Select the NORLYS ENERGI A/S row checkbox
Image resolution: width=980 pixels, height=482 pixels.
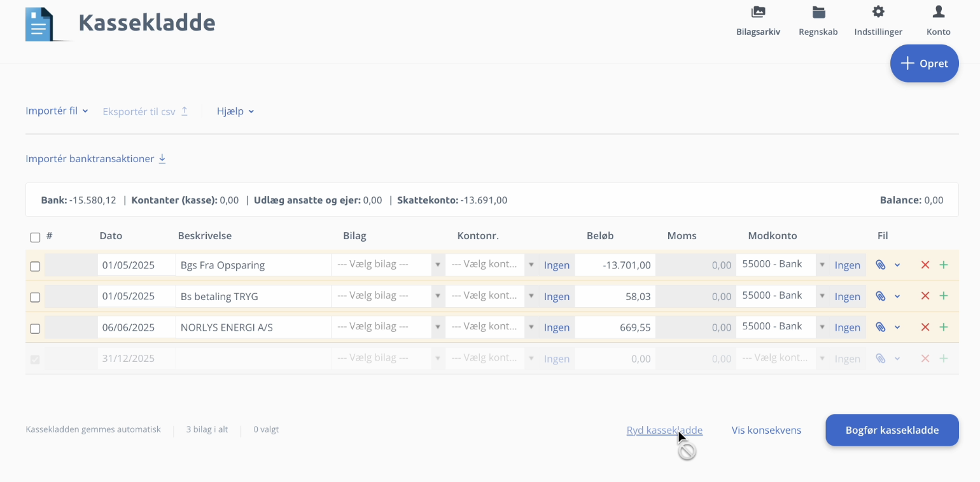[x=35, y=329]
